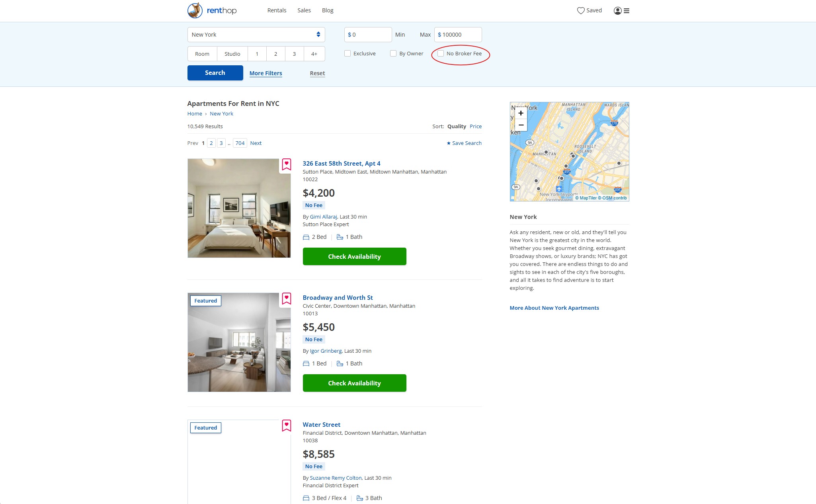Open the bedroom photo of 326 East 58th Street

pyautogui.click(x=239, y=208)
